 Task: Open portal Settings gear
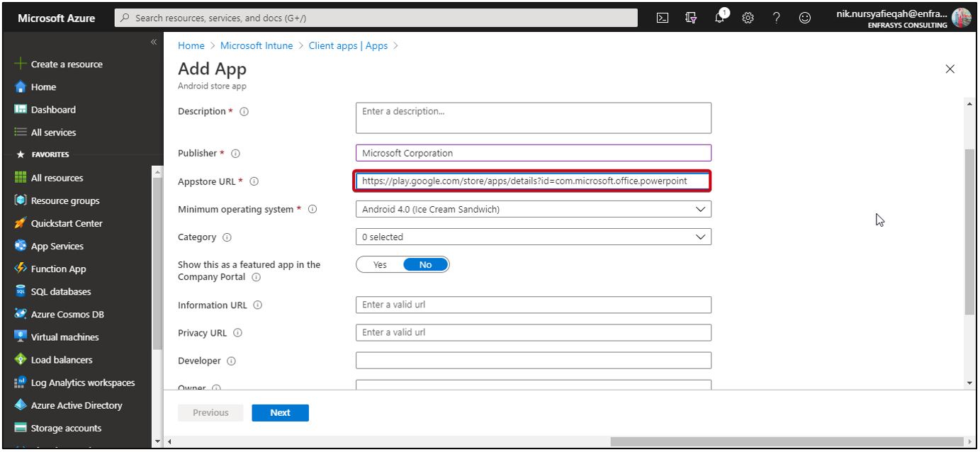click(x=748, y=17)
